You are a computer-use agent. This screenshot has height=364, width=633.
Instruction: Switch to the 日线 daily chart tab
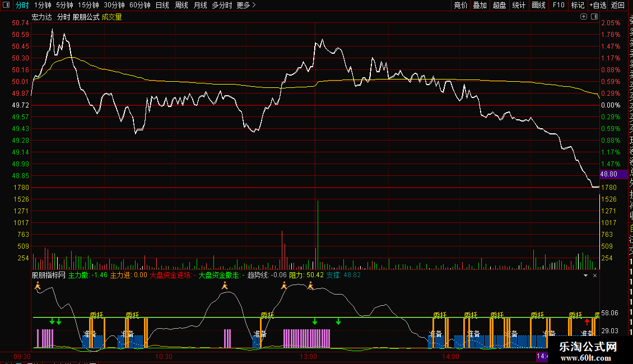click(x=162, y=5)
